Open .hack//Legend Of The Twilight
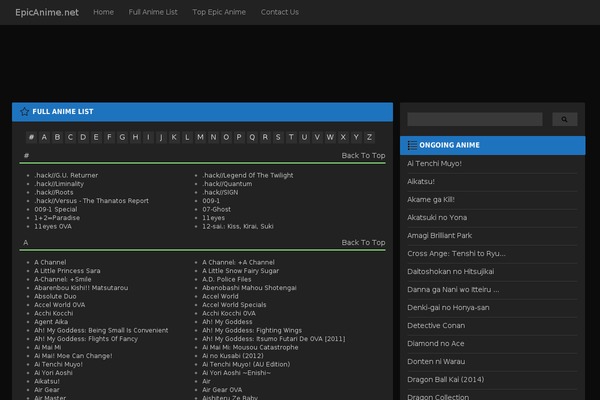This screenshot has width=600, height=400. pos(248,175)
